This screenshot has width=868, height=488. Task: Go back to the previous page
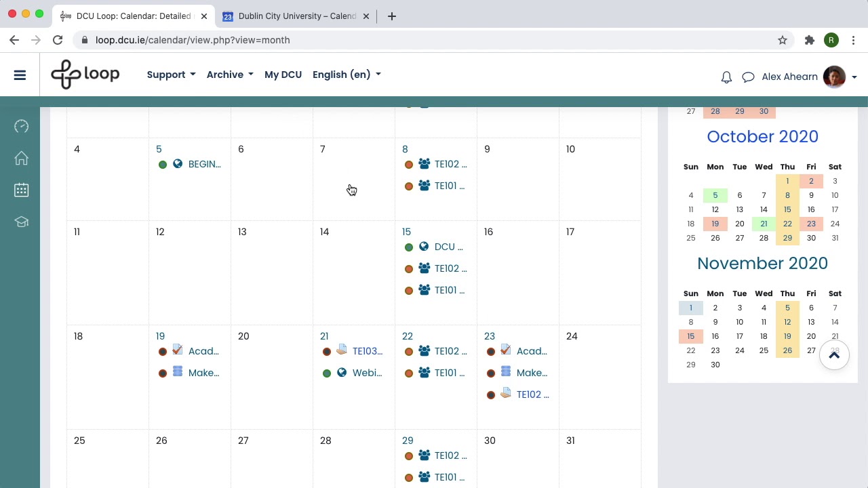pos(14,40)
